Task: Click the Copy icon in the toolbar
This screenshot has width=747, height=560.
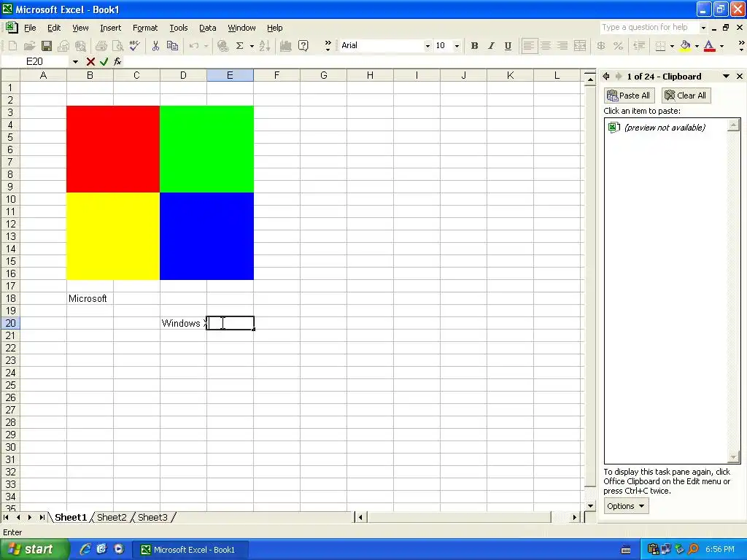Action: pos(172,46)
